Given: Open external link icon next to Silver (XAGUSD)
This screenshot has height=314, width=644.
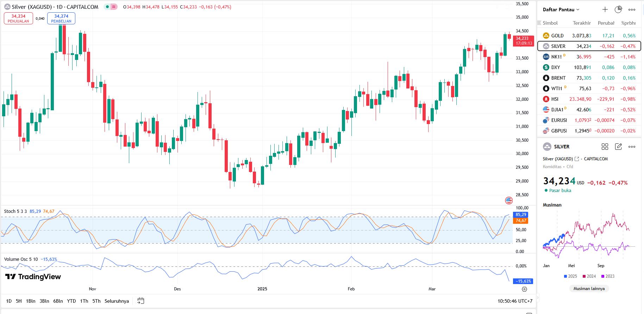Looking at the screenshot, I should click(x=577, y=159).
